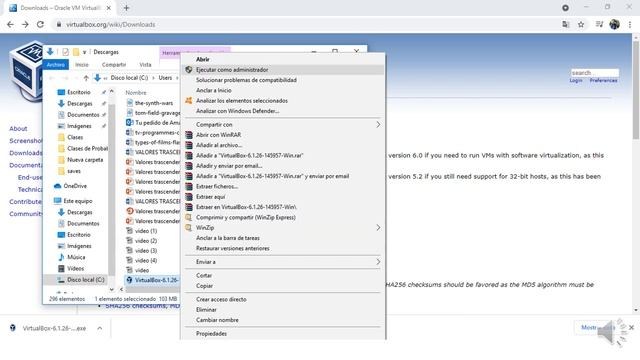This screenshot has width=640, height=360.
Task: Click the media control playlist icon
Action: (599, 24)
